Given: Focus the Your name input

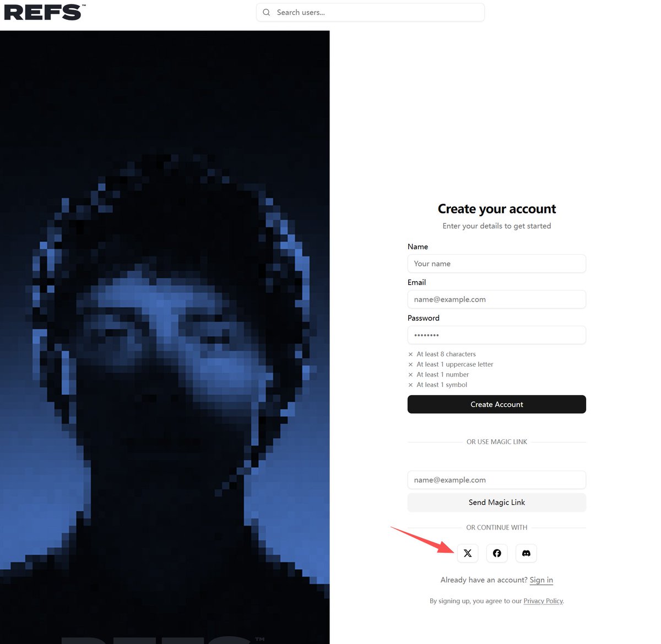Looking at the screenshot, I should click(497, 264).
